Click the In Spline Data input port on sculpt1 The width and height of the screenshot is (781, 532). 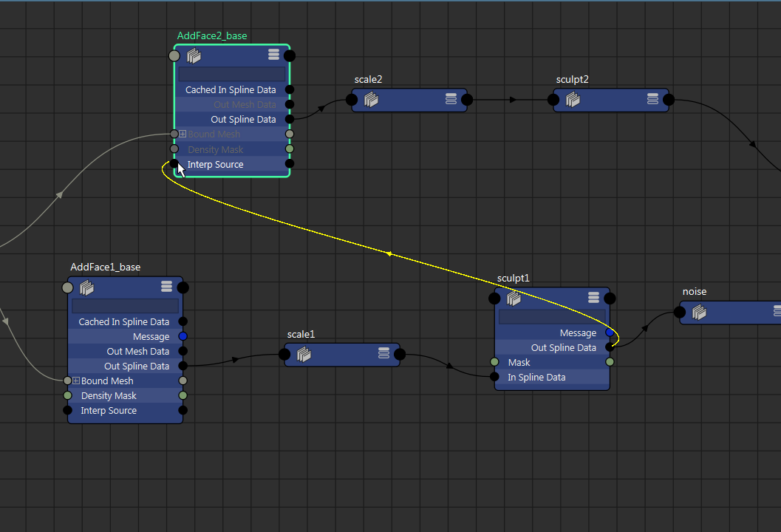[x=494, y=378]
